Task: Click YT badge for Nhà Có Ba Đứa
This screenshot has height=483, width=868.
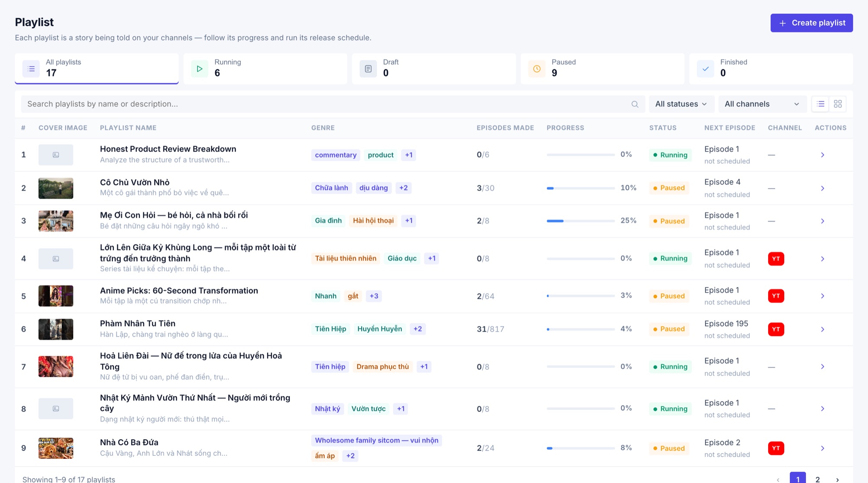Action: (x=776, y=448)
